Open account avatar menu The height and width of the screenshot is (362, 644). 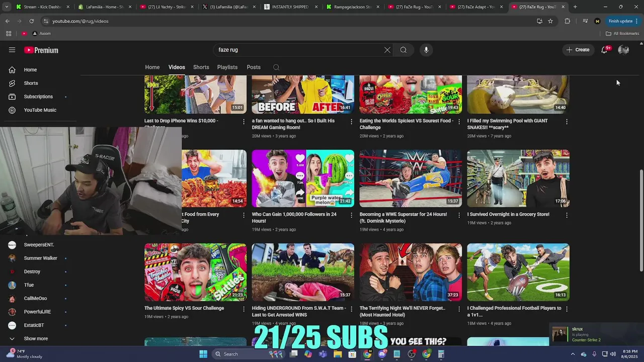pyautogui.click(x=623, y=50)
